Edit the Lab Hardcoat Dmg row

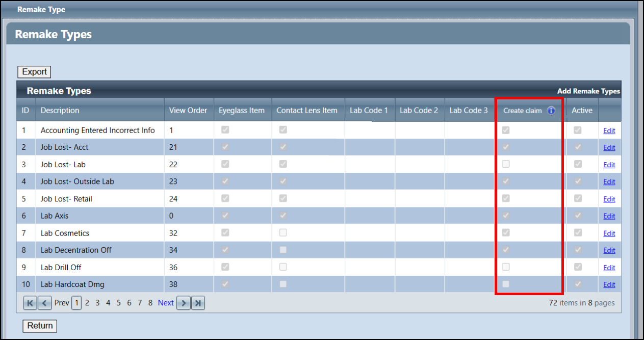click(x=609, y=285)
